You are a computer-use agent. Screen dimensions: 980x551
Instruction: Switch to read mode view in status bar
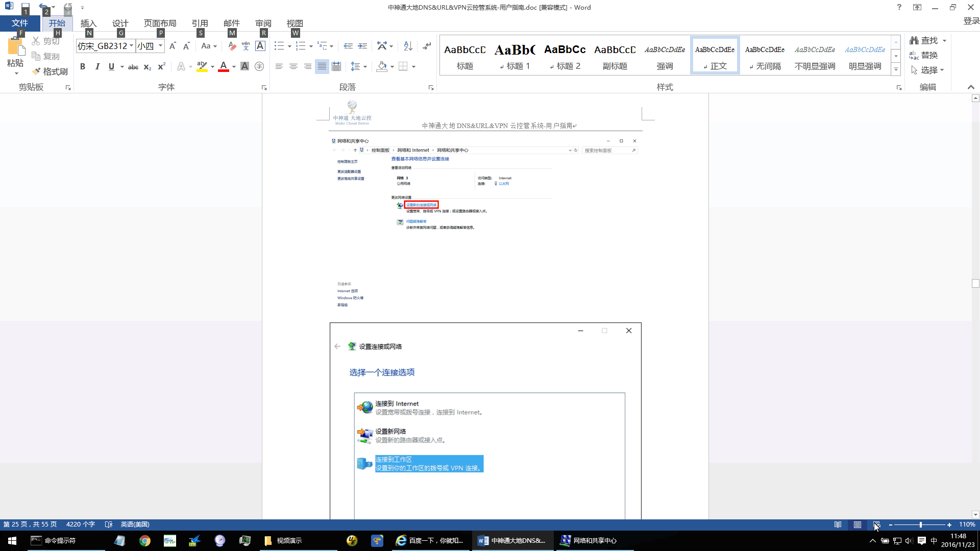tap(838, 524)
